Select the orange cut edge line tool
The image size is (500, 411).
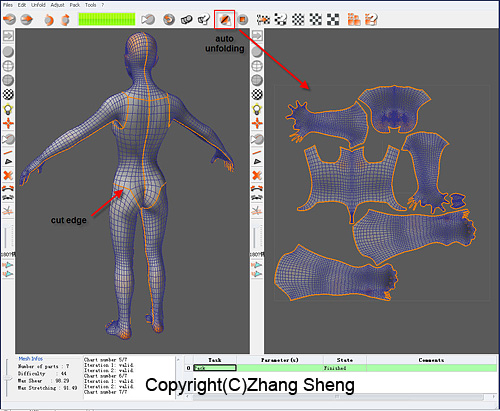[x=8, y=153]
